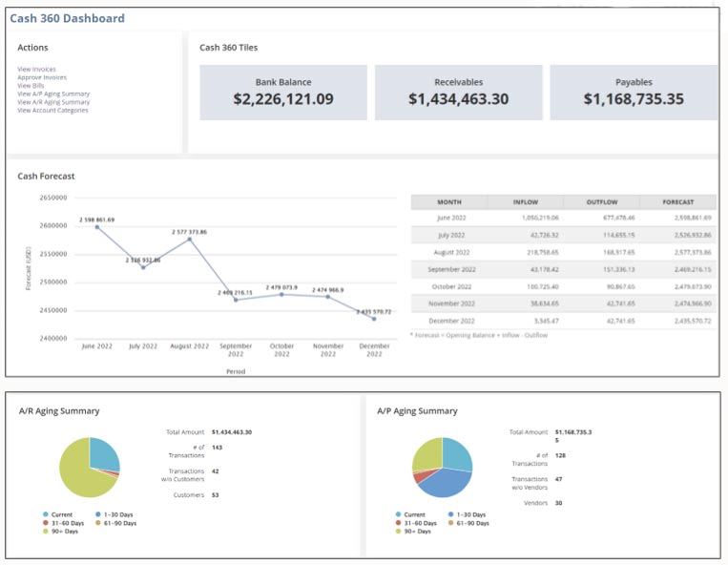This screenshot has width=728, height=565.
Task: Select the View A/P Aging Summary link
Action: pyautogui.click(x=53, y=94)
